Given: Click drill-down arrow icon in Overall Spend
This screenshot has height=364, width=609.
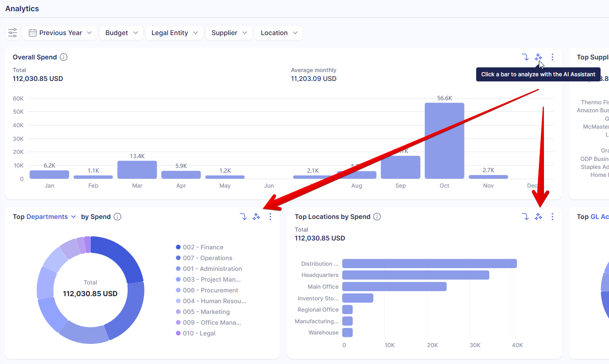Looking at the screenshot, I should [525, 57].
